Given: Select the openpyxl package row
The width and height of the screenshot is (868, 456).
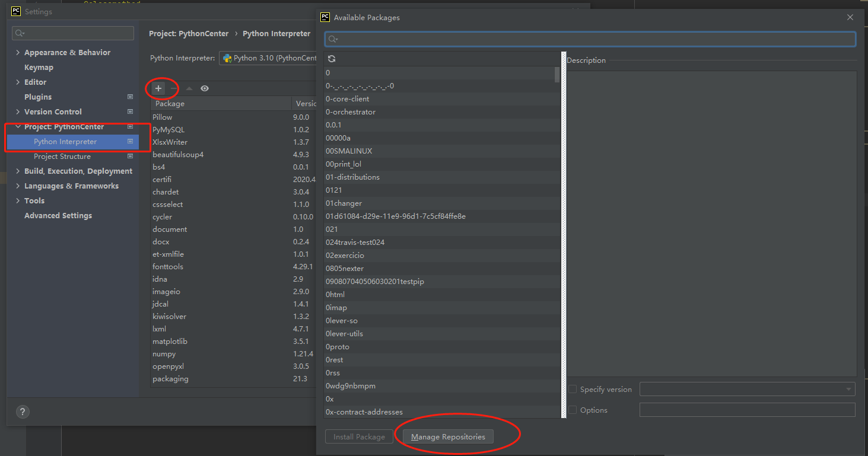Looking at the screenshot, I should click(x=233, y=366).
